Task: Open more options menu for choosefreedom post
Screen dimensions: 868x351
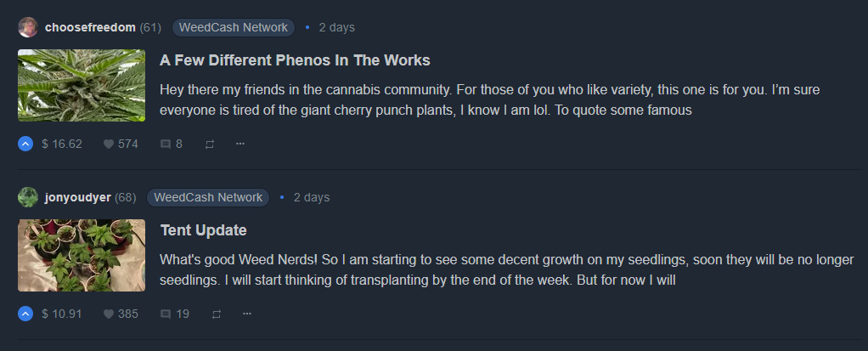Action: [240, 144]
